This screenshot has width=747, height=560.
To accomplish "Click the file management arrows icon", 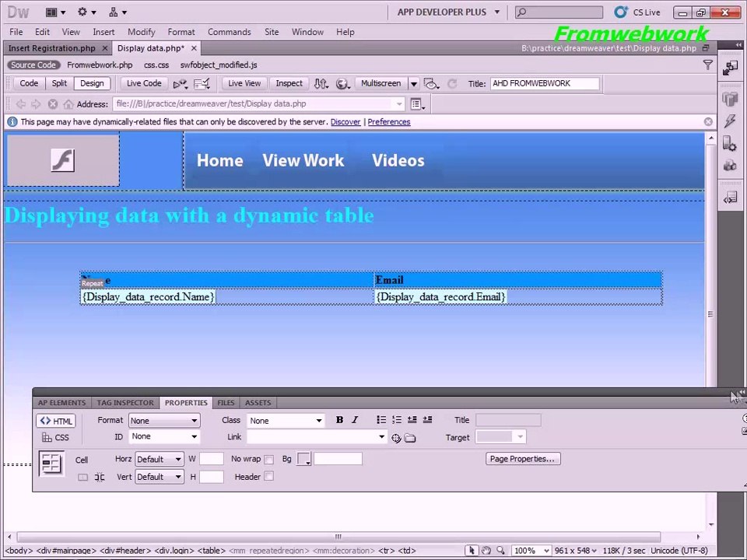I will [321, 84].
